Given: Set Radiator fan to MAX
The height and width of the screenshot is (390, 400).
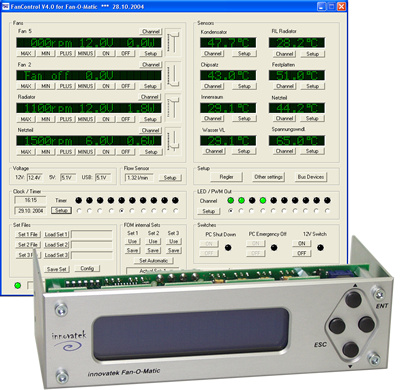Looking at the screenshot, I should 26,119.
